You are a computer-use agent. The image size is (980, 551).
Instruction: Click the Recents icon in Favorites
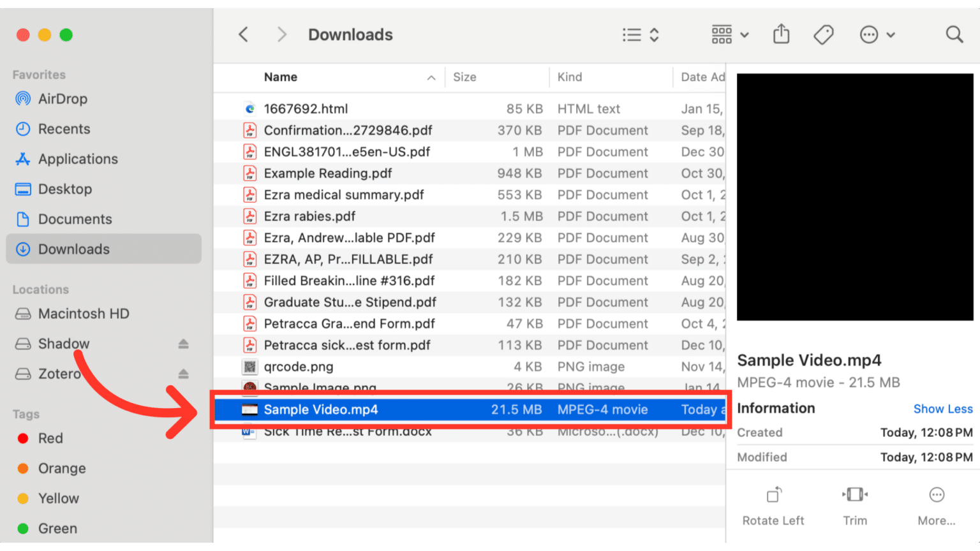tap(23, 129)
